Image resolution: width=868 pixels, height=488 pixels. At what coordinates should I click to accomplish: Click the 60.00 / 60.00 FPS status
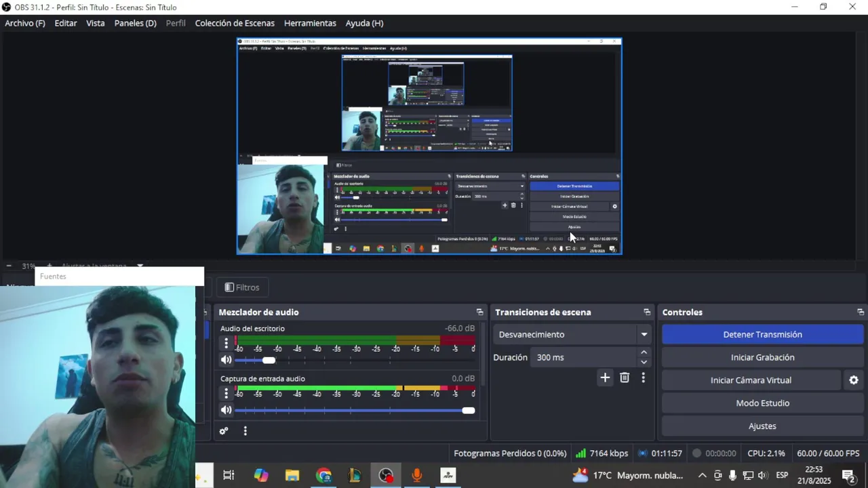[x=828, y=453]
